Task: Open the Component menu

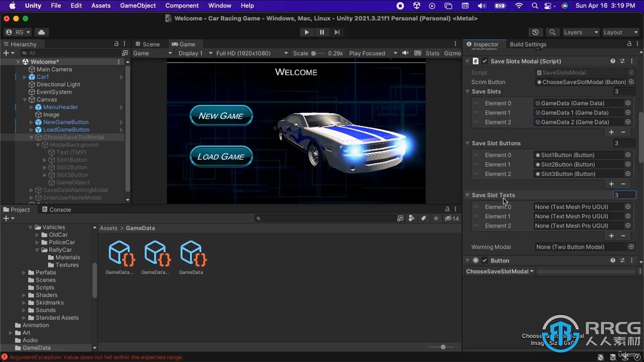Action: 182,6
